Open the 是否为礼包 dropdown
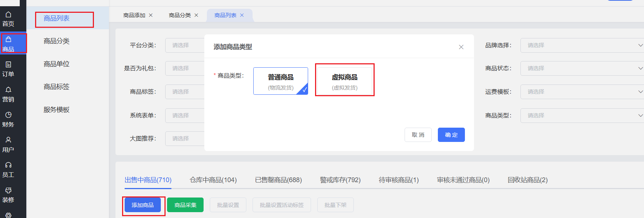The width and height of the screenshot is (644, 218). tap(185, 68)
